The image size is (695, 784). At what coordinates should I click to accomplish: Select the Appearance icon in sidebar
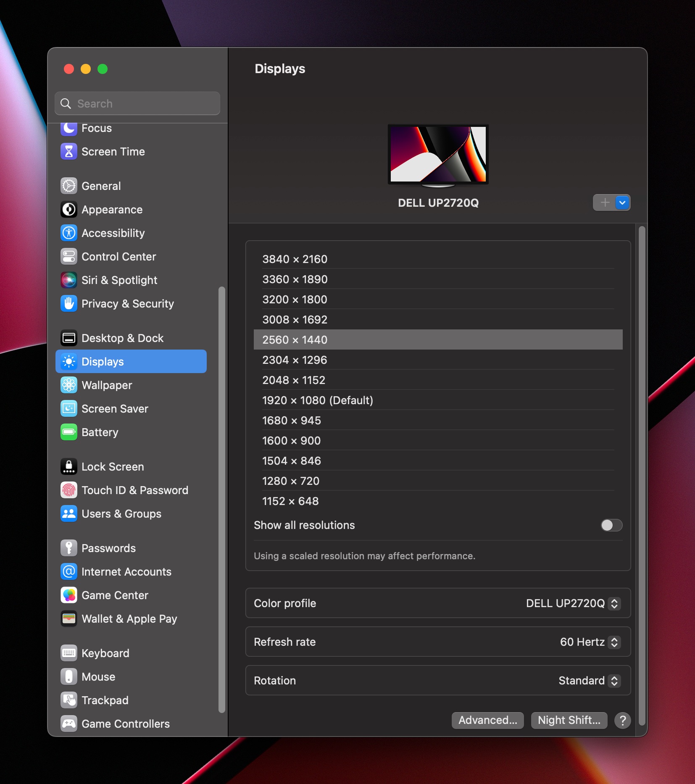coord(69,210)
